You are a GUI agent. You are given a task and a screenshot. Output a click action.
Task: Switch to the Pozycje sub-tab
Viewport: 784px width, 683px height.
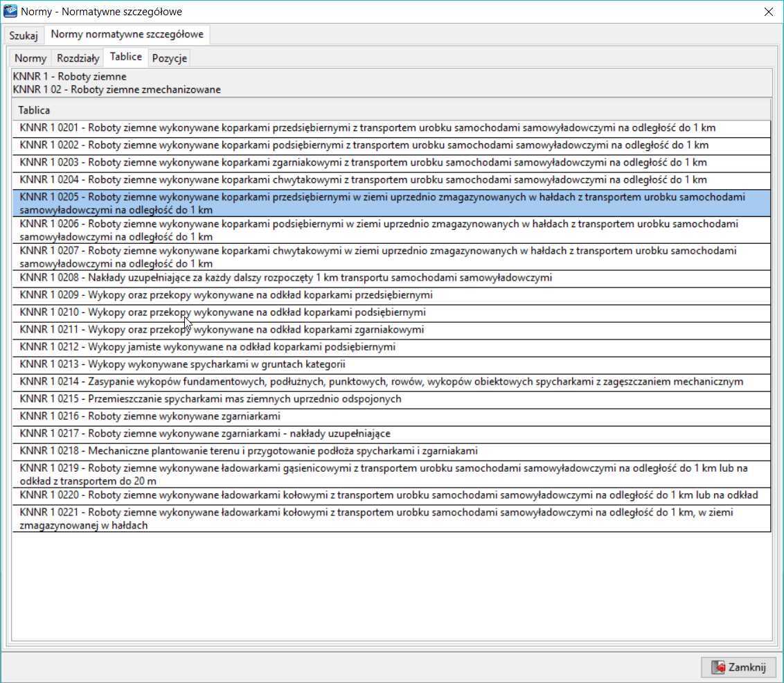(169, 58)
